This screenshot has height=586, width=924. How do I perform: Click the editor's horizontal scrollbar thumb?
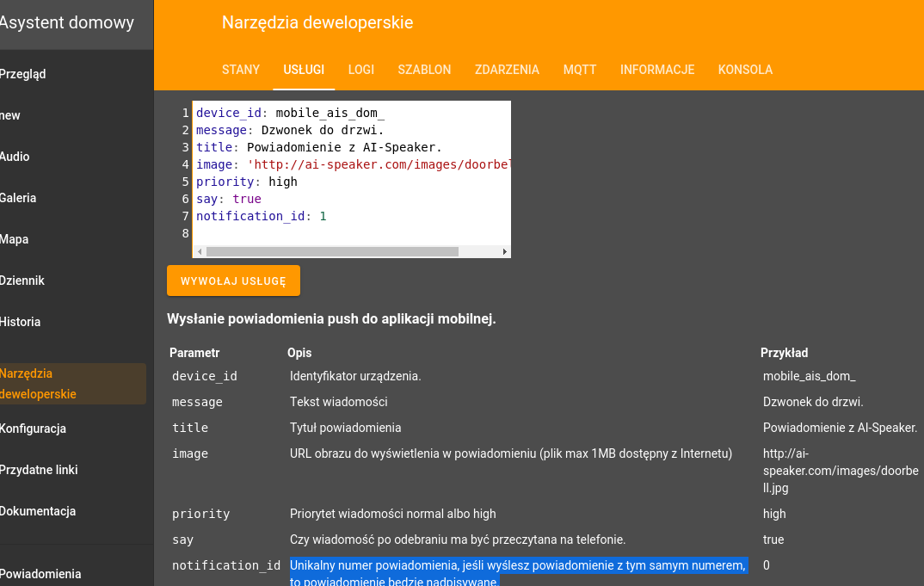tap(332, 252)
